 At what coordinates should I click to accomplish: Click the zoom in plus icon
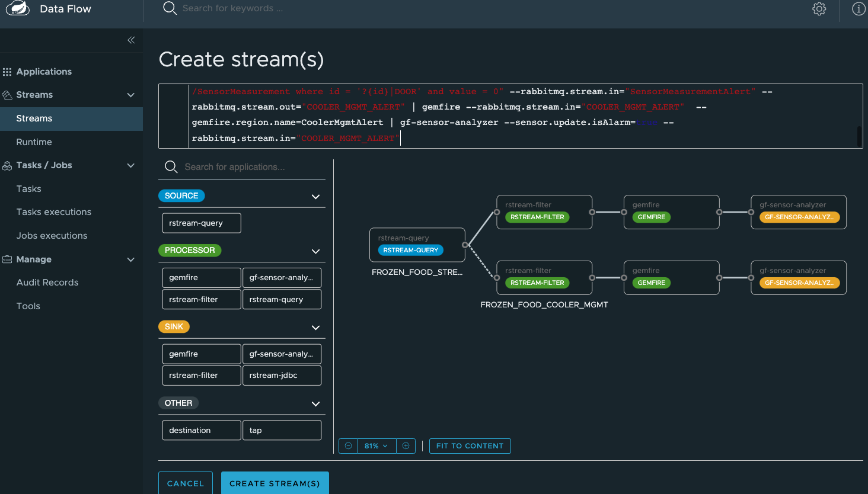point(406,446)
